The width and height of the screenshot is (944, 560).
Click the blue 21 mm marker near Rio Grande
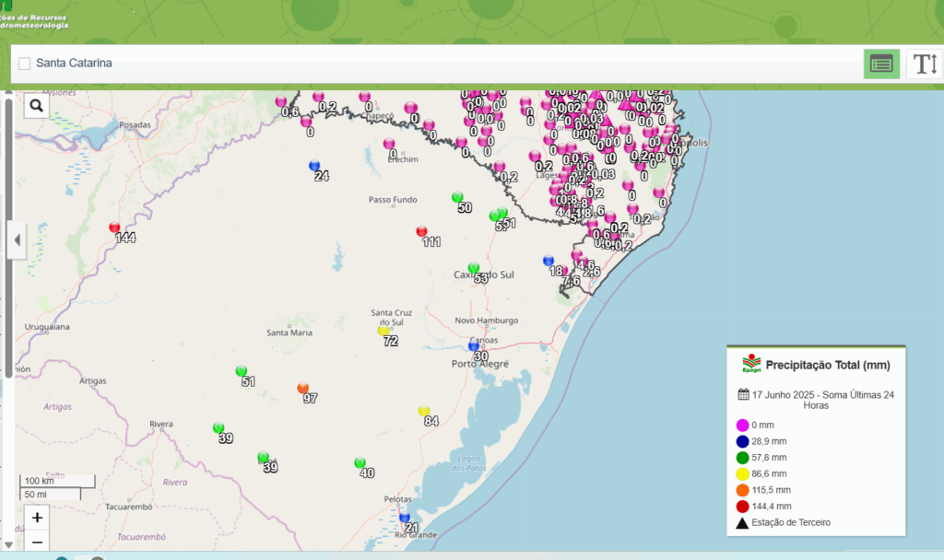point(404,517)
